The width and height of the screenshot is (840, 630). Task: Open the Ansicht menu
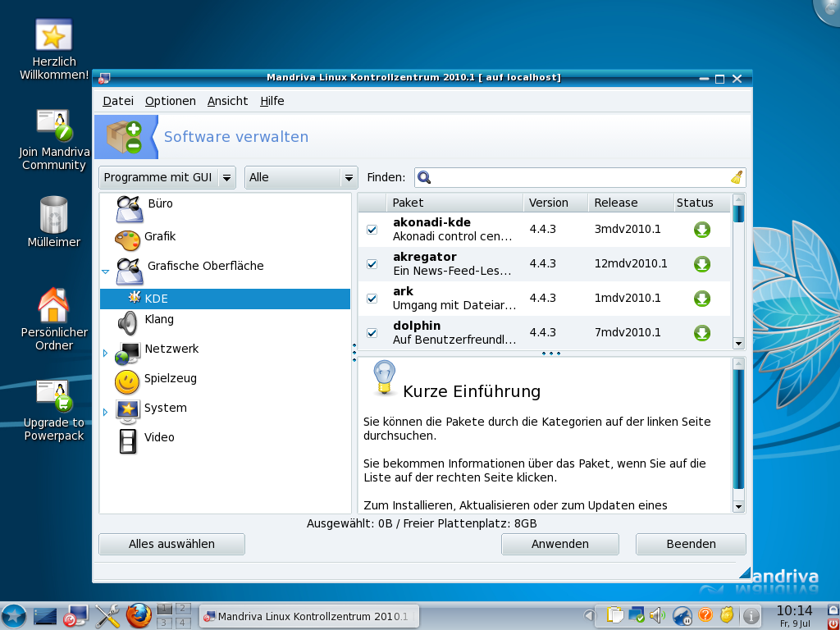(227, 101)
